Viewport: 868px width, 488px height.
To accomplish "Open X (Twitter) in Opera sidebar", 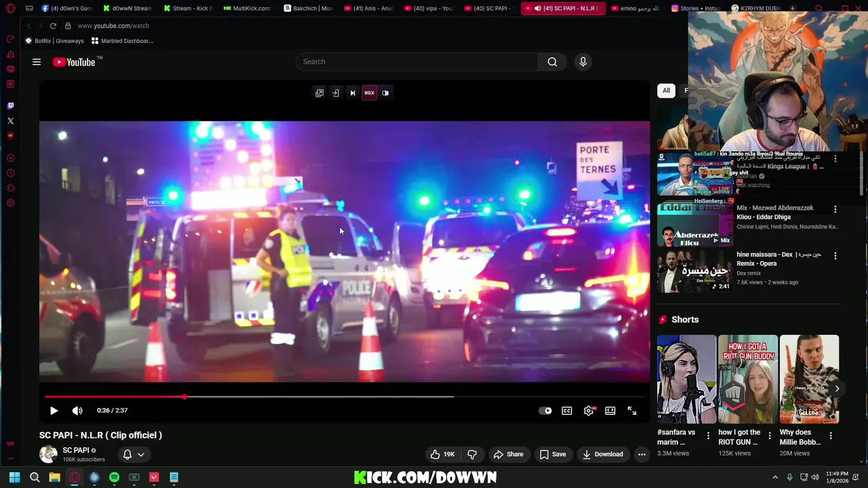I will [10, 121].
